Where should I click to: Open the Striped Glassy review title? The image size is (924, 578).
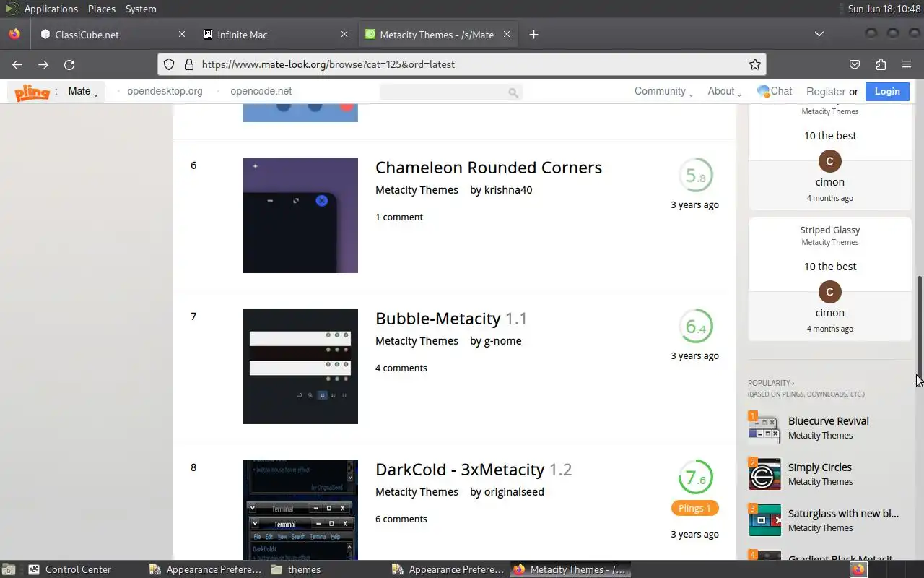(830, 230)
